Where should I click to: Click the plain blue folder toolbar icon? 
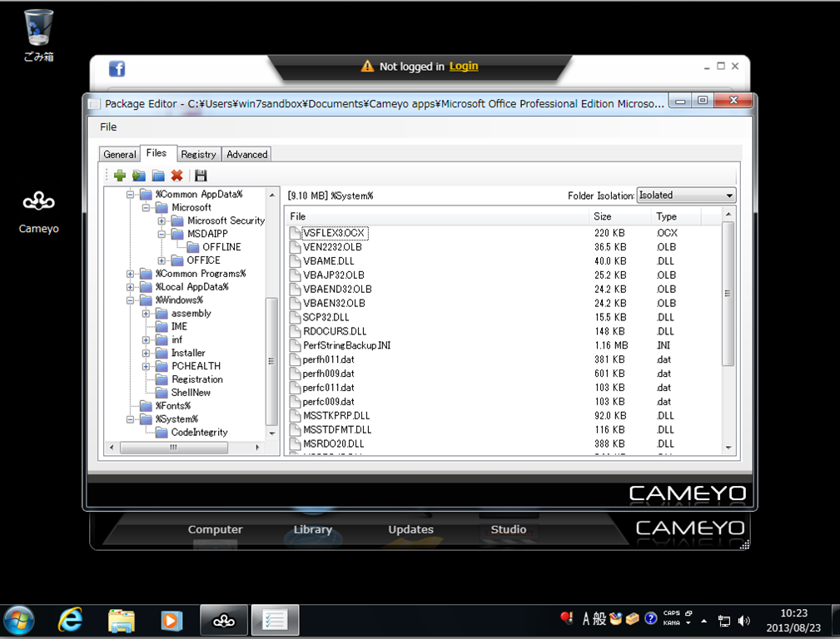[x=158, y=176]
